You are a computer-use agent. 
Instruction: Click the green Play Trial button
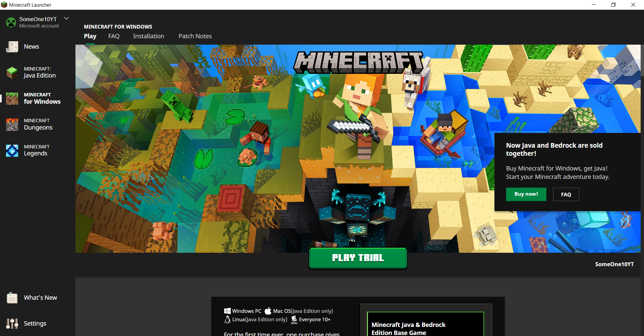pyautogui.click(x=358, y=258)
